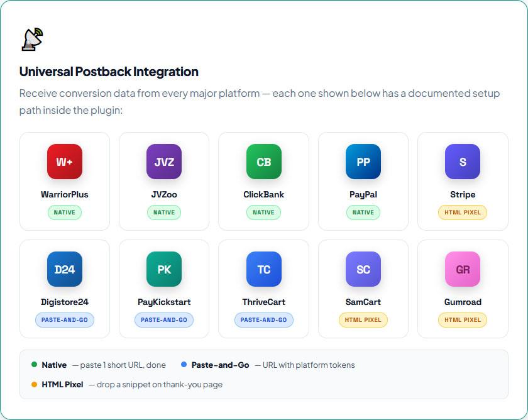Click the ClickBank name label
The height and width of the screenshot is (420, 528).
pyautogui.click(x=263, y=195)
